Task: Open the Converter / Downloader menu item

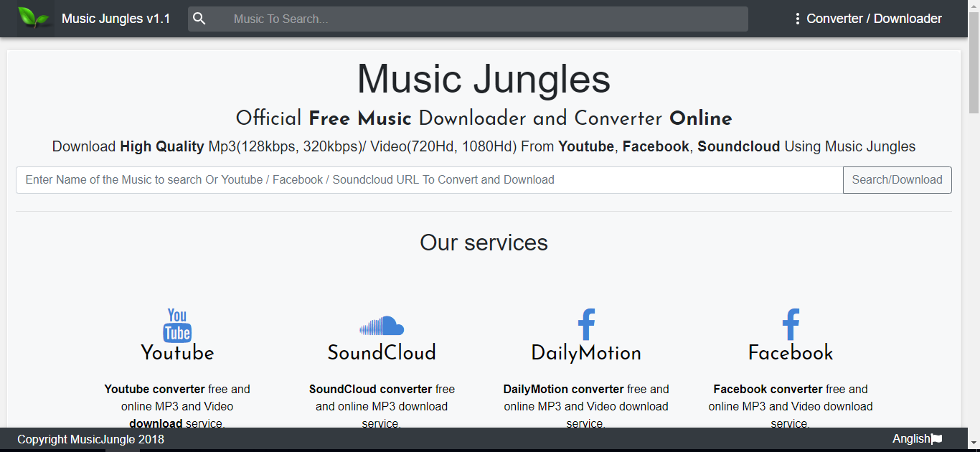Action: click(874, 19)
